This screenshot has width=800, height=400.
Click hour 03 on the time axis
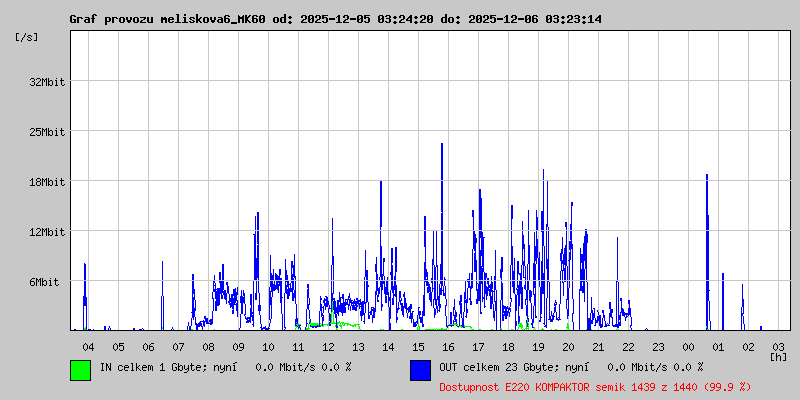[778, 346]
